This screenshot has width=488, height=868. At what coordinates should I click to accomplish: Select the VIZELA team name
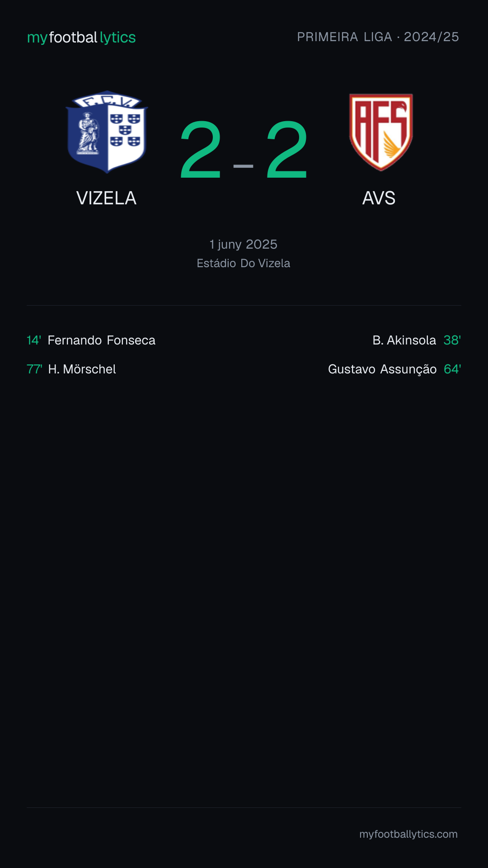click(106, 198)
